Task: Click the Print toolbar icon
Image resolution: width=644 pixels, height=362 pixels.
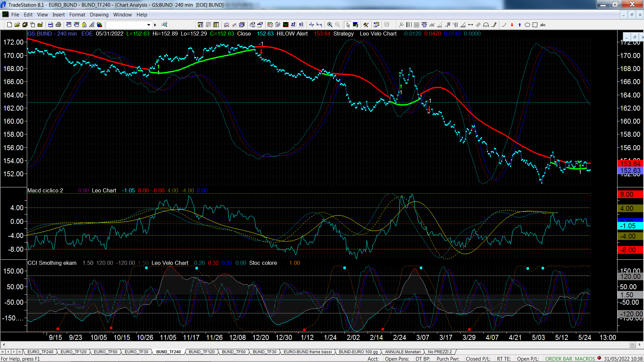Action: pos(58,24)
